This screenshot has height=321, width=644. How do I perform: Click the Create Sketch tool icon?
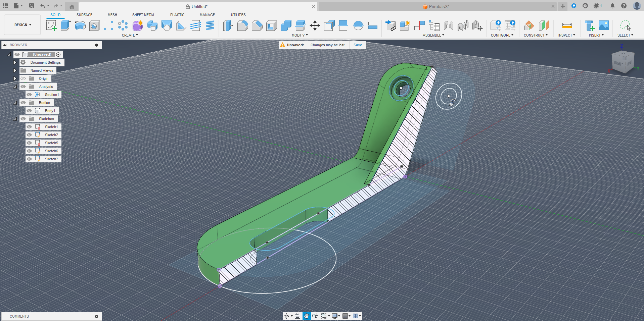click(51, 25)
